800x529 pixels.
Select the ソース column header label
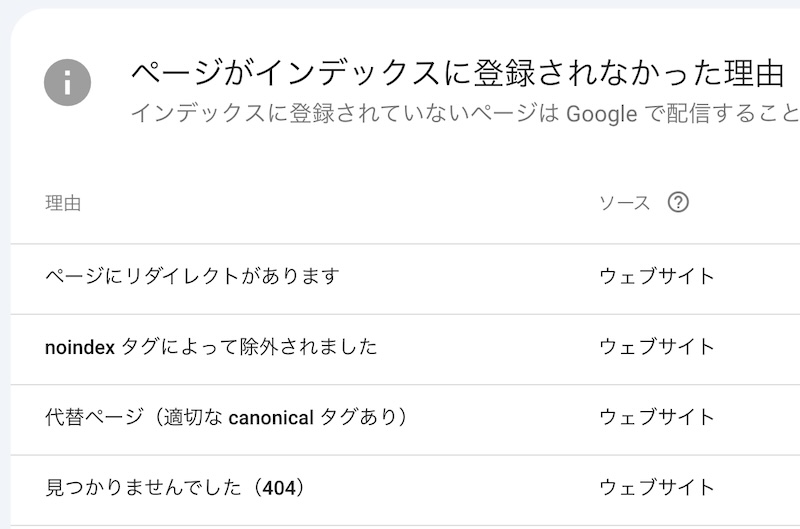624,203
